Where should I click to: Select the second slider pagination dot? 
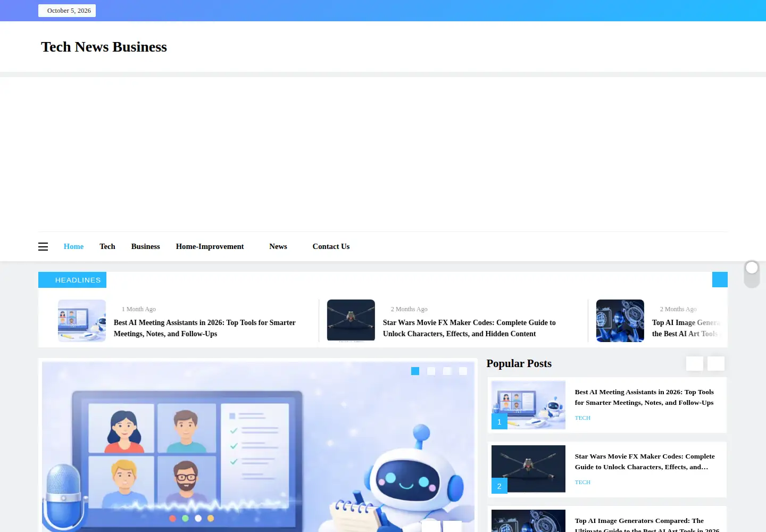431,371
